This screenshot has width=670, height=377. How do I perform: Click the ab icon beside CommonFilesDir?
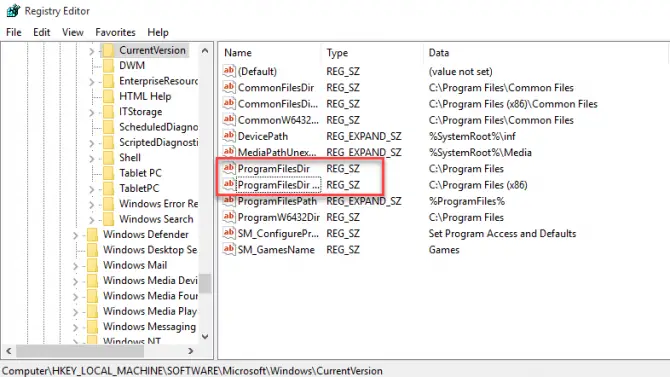tap(229, 87)
